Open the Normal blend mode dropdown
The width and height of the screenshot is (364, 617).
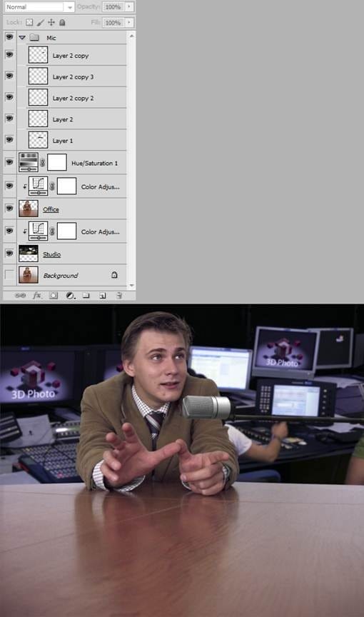39,7
